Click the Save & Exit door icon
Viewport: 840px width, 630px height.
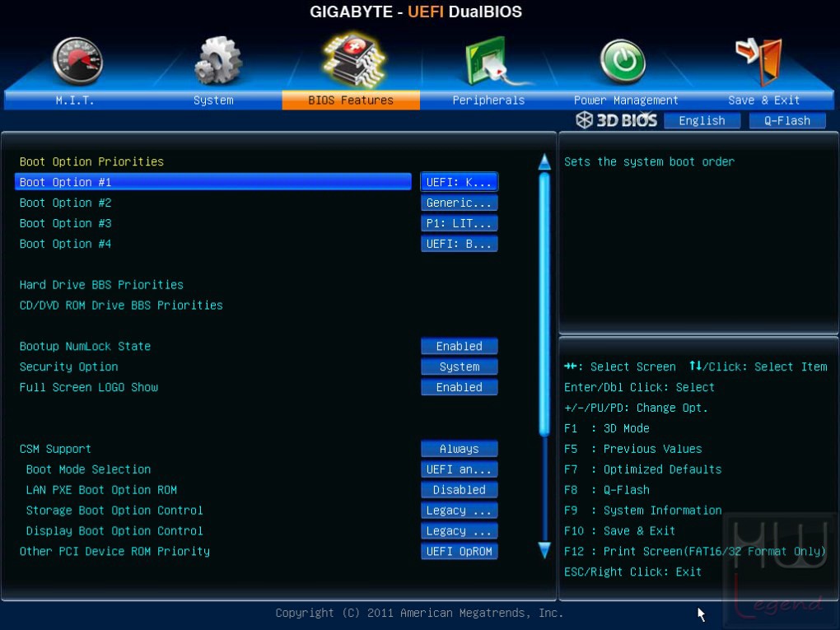(759, 61)
